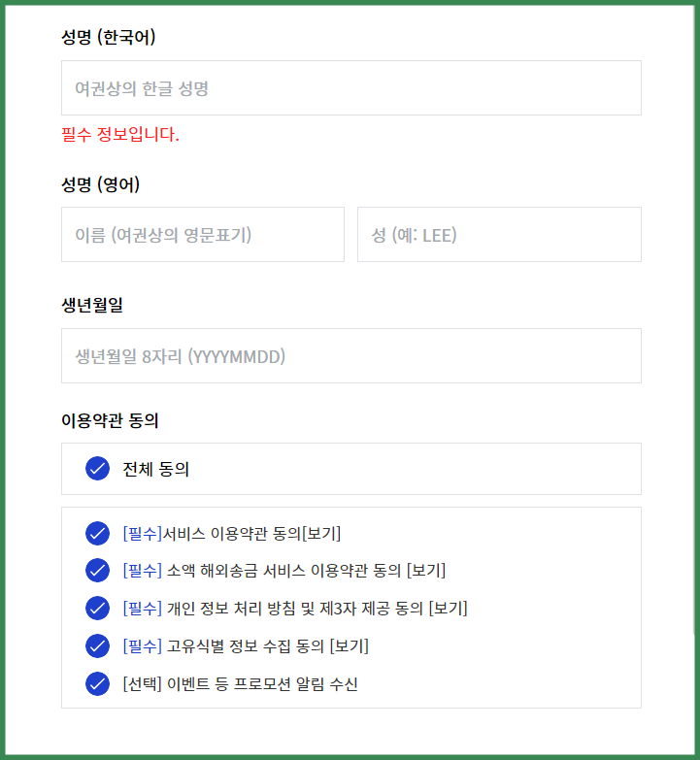This screenshot has height=760, width=700.
Task: Toggle 서비스 이용약관 동의 checkmark
Action: coord(97,533)
